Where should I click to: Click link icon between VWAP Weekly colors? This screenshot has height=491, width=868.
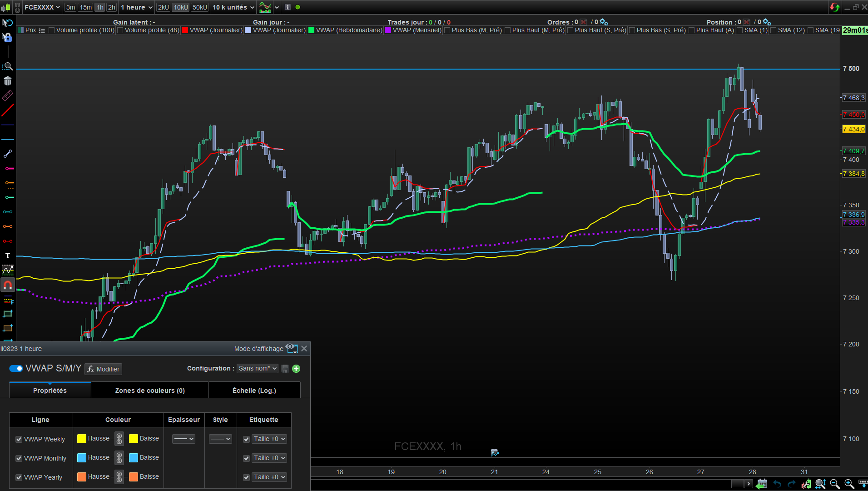[x=119, y=439]
